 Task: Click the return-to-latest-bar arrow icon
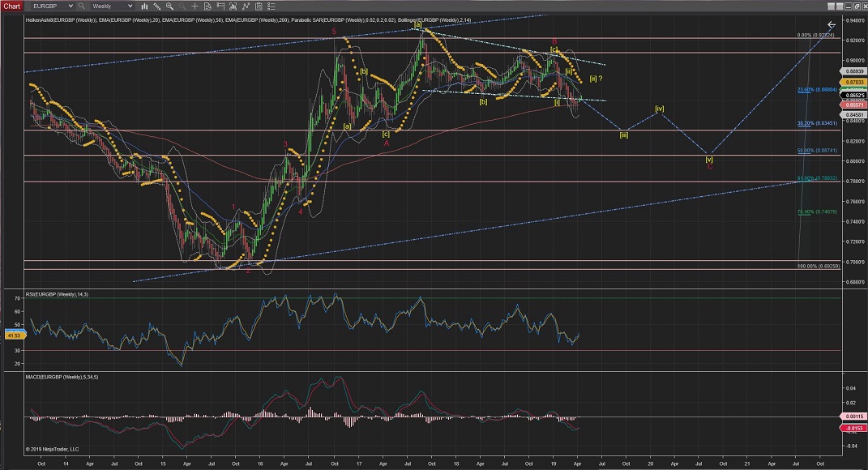[831, 25]
